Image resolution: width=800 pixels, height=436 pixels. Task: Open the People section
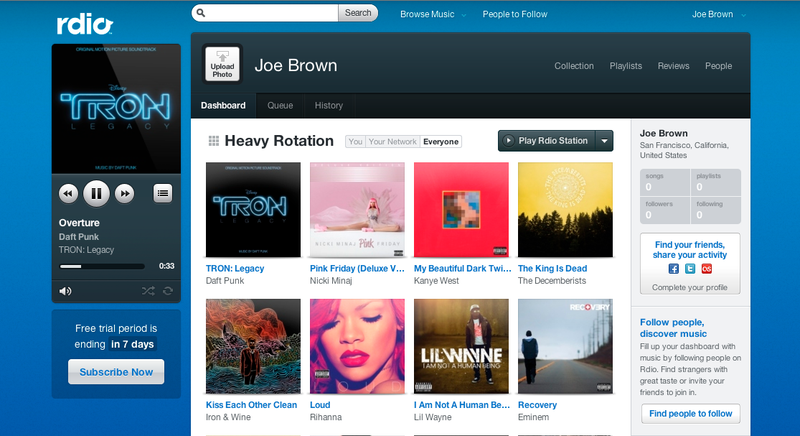718,66
